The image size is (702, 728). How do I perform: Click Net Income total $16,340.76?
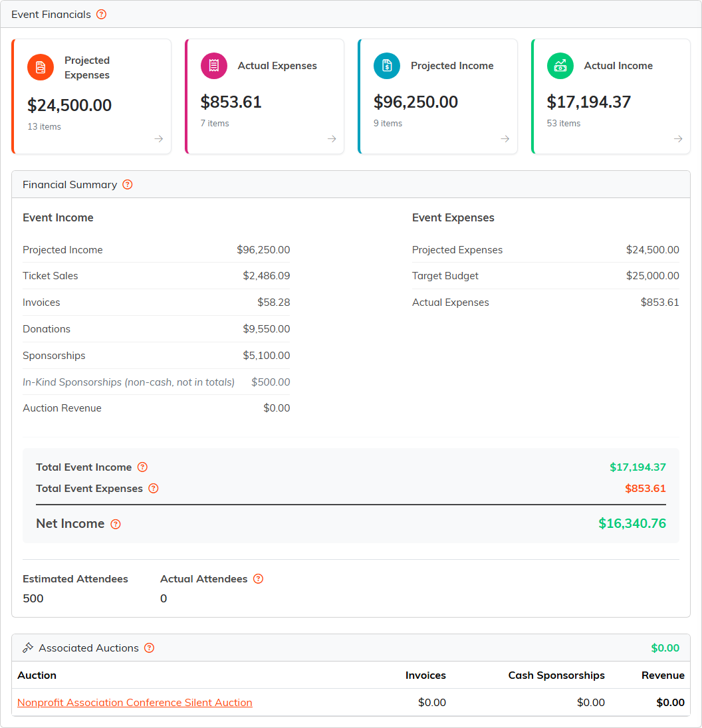coord(632,524)
